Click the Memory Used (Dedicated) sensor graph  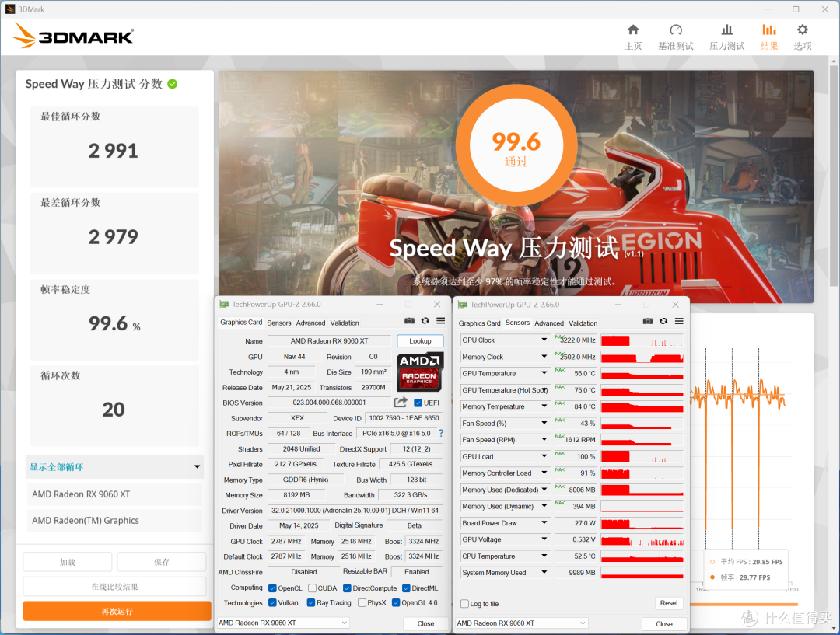click(x=642, y=490)
